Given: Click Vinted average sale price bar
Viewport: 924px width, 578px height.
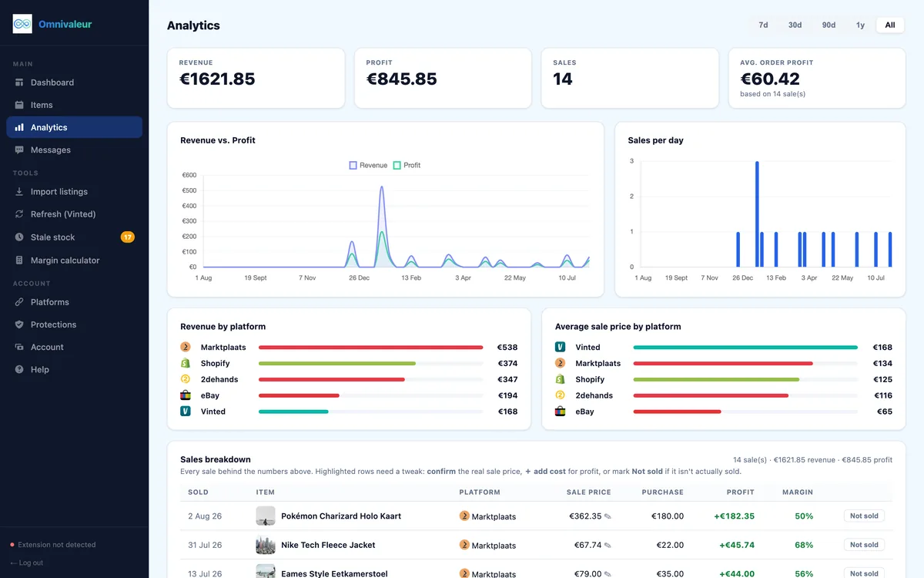Looking at the screenshot, I should point(745,348).
